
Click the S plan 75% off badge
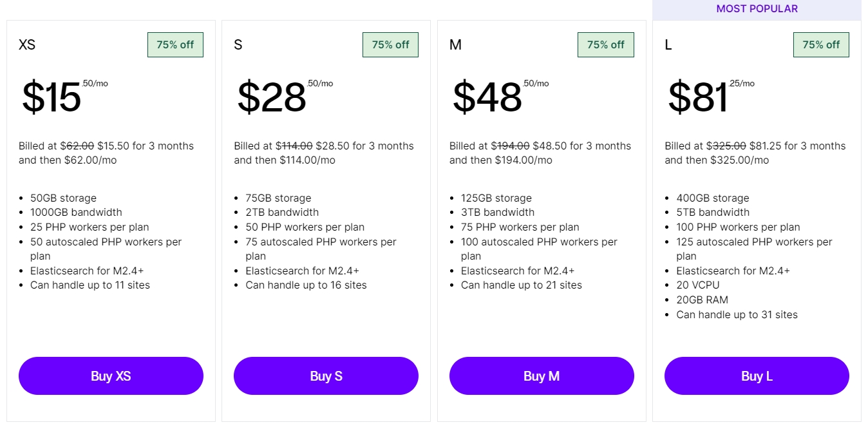pyautogui.click(x=390, y=44)
